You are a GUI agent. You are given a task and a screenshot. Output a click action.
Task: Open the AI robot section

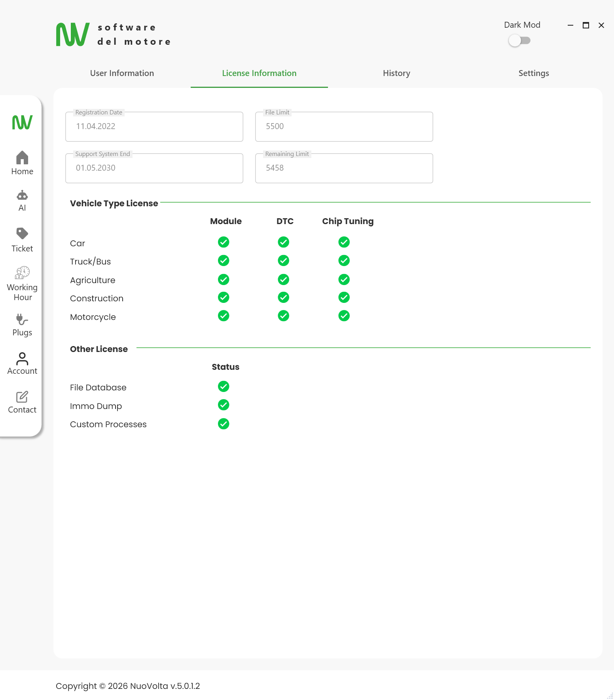click(x=22, y=201)
